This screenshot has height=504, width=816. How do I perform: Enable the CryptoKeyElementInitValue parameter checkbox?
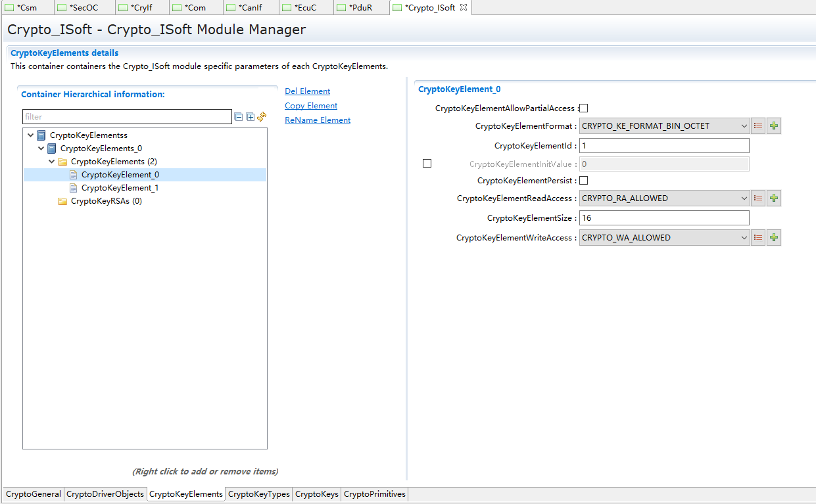coord(427,164)
